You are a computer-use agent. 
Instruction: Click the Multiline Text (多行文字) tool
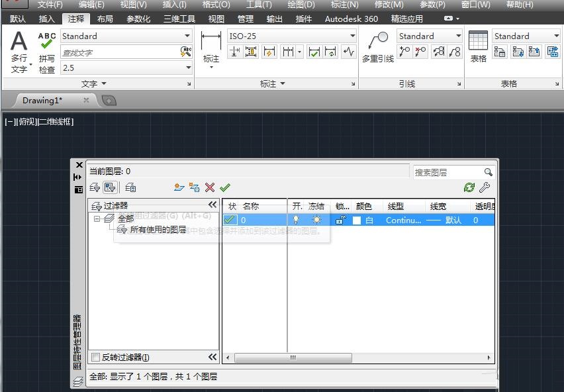coord(19,52)
